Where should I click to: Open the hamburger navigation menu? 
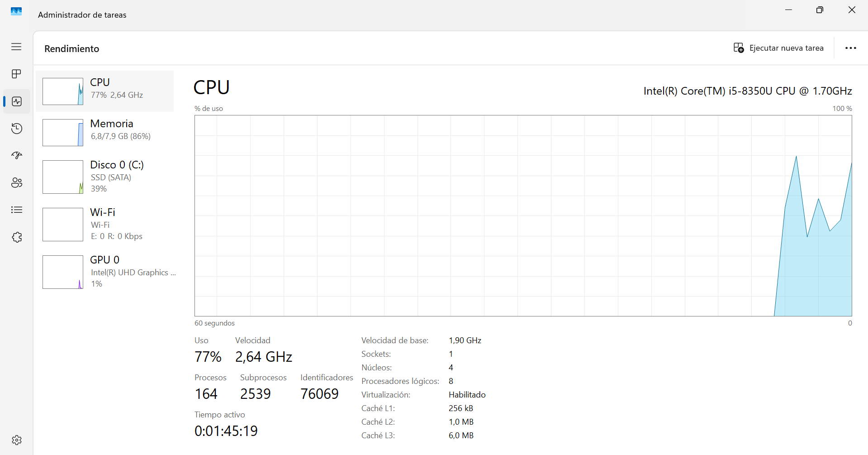[x=16, y=47]
